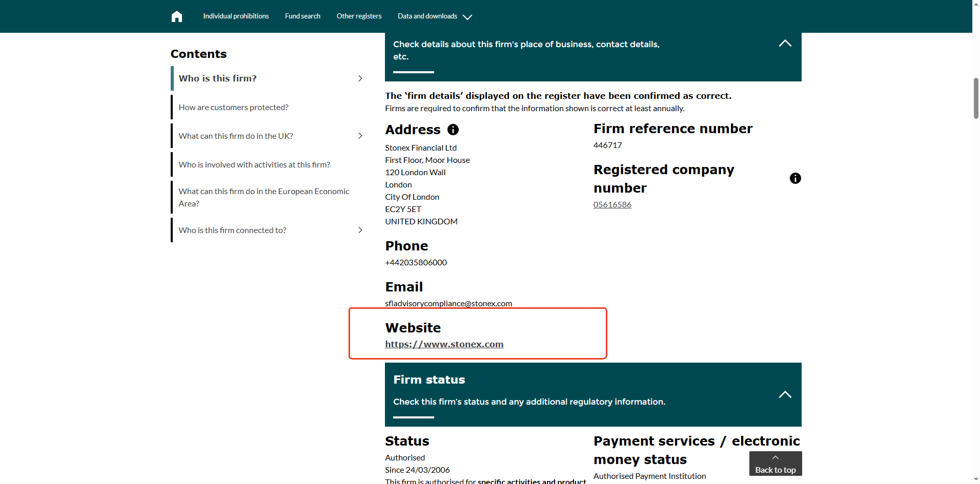
Task: Click postcode EC2Y 5ET
Action: [x=403, y=209]
